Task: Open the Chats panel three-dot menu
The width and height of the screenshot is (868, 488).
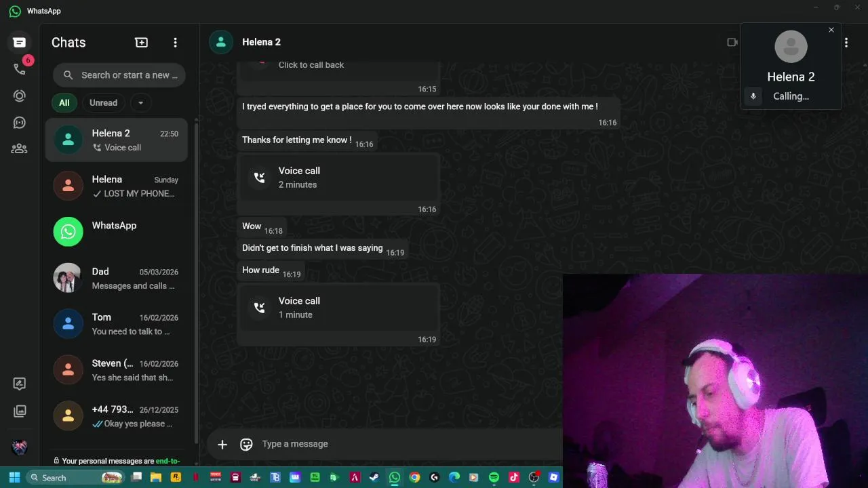Action: click(x=175, y=42)
